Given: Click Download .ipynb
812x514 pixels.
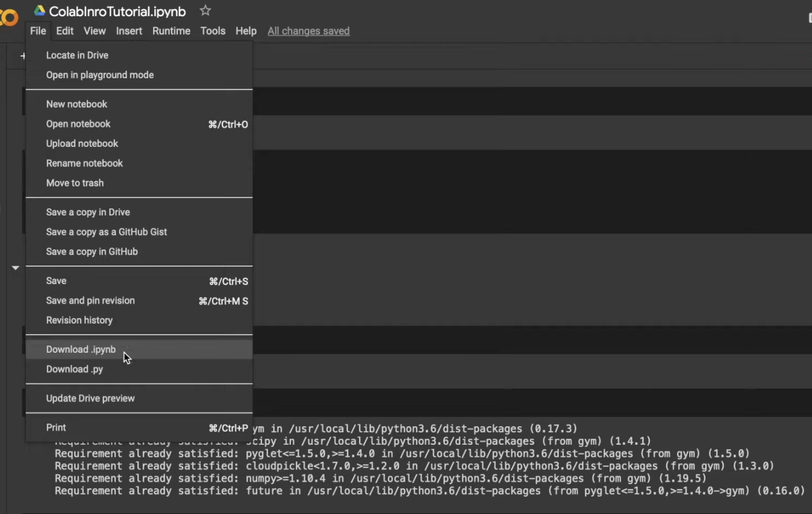Looking at the screenshot, I should click(139, 349).
